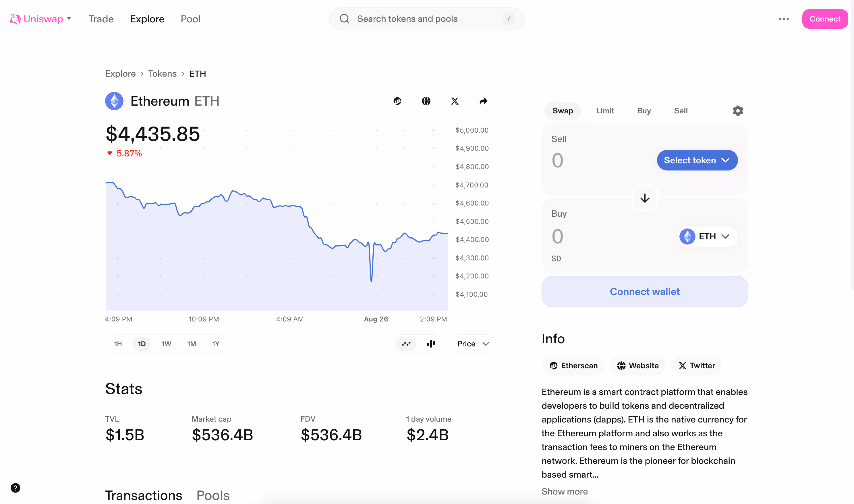This screenshot has width=854, height=504.
Task: Select the 1Y time range
Action: 216,344
